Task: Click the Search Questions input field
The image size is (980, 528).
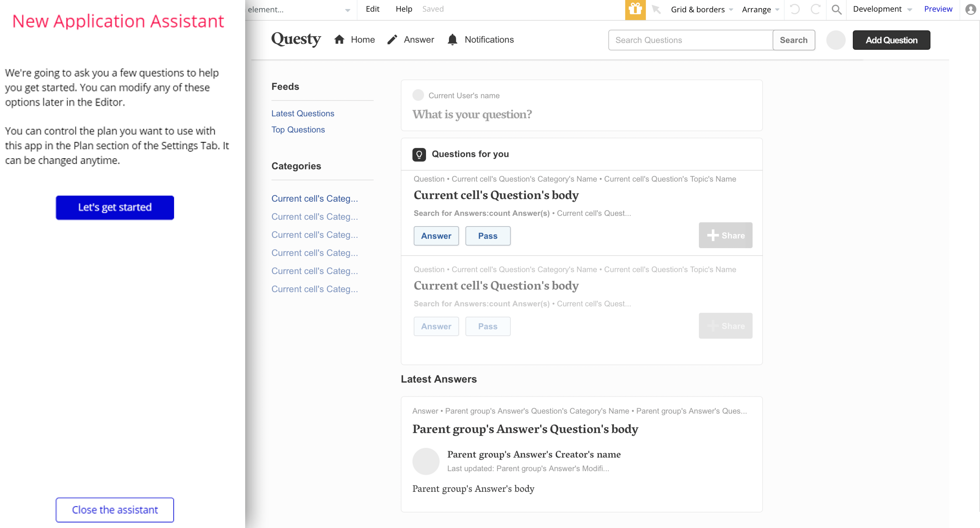Action: click(690, 40)
